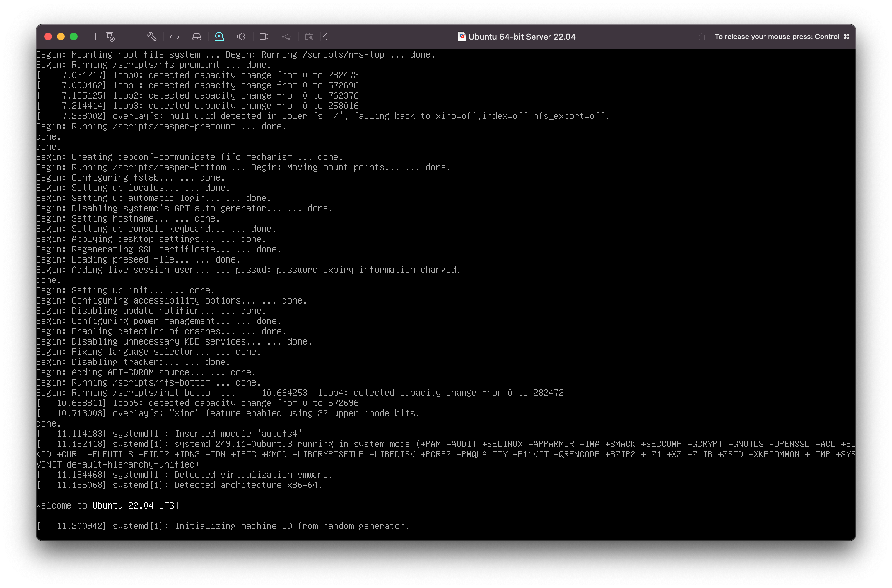Click the CD/DVD drive icon
892x588 pixels.
click(219, 37)
